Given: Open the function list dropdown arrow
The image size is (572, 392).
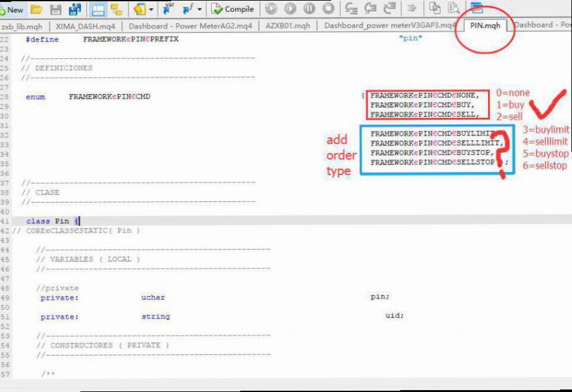Looking at the screenshot, I should (199, 9).
